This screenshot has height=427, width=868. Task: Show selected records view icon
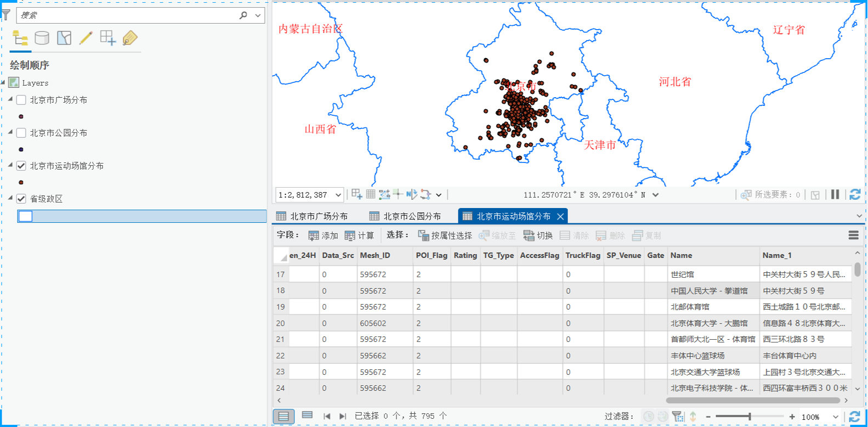tap(307, 415)
